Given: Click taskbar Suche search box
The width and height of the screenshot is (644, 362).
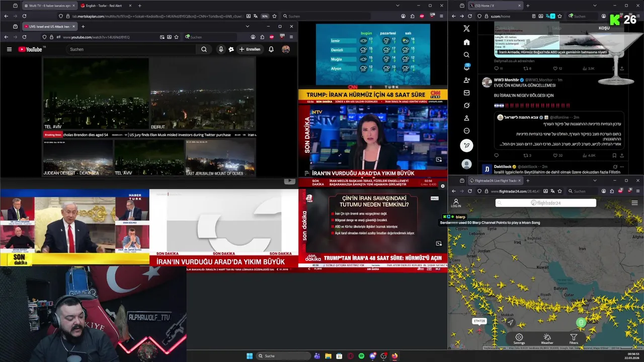Looking at the screenshot, I should (284, 356).
